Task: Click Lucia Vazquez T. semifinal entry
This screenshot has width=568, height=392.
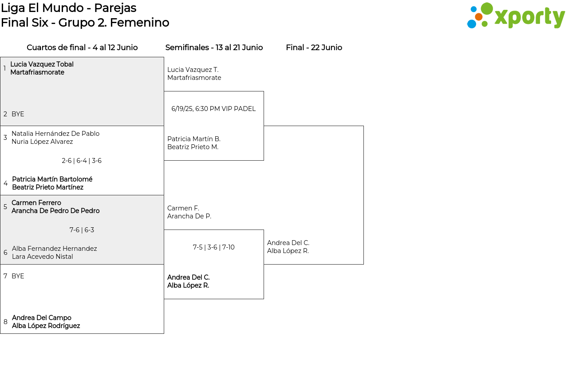Action: [194, 74]
